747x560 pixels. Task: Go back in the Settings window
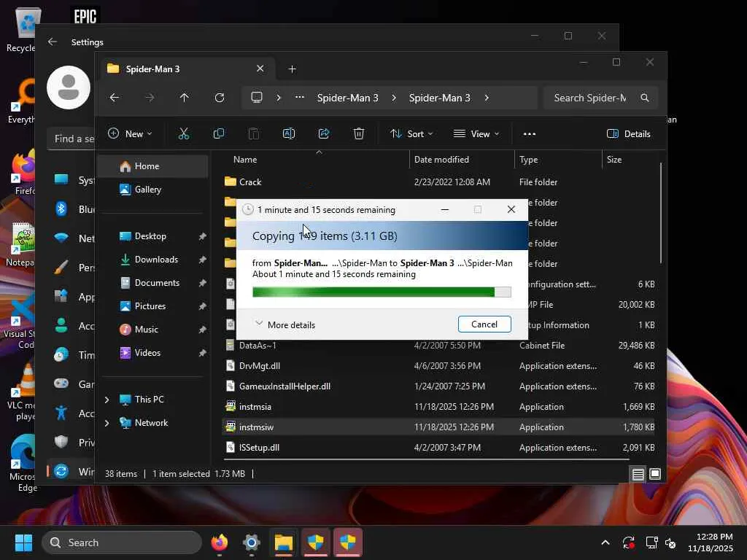click(53, 42)
